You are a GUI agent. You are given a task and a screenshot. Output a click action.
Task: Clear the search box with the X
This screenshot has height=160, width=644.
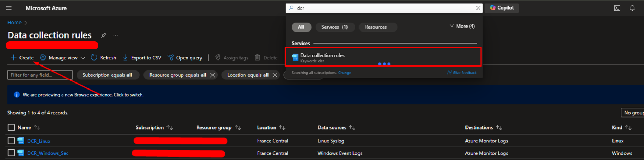478,8
